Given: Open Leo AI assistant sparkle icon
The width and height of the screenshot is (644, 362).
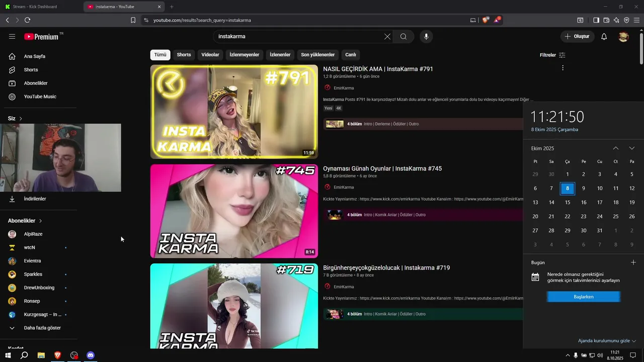Looking at the screenshot, I should click(x=616, y=20).
